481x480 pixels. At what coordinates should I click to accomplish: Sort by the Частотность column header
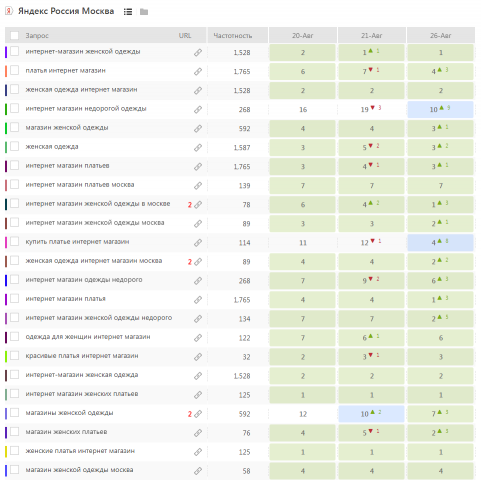pos(233,36)
